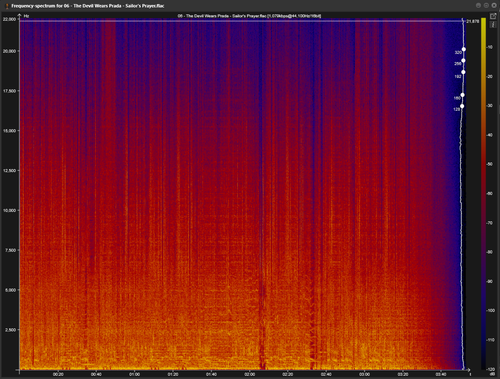500x379 pixels.
Task: Click the 01:40 time axis label
Action: [x=211, y=374]
